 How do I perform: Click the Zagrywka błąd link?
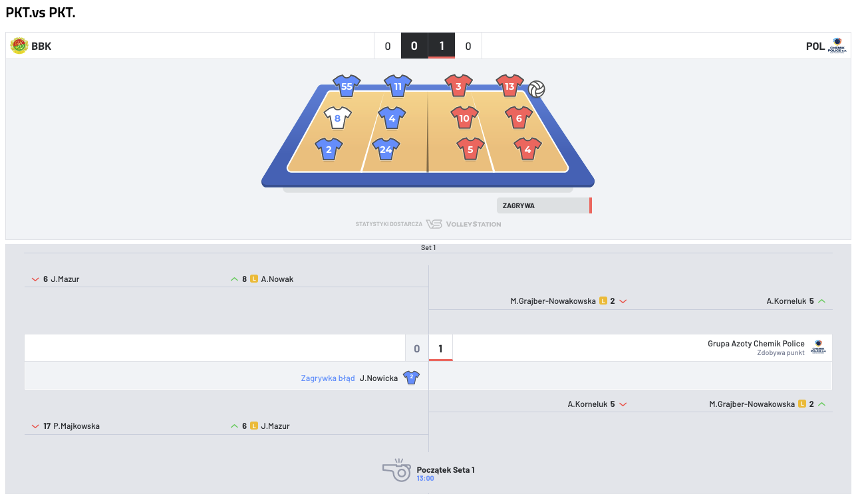[328, 378]
